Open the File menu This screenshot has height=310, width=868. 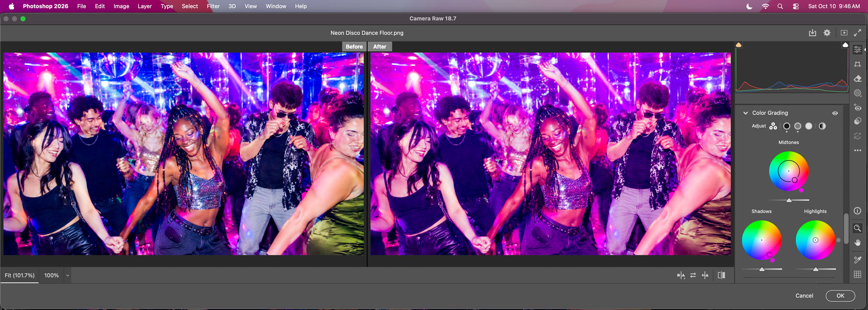tap(82, 6)
